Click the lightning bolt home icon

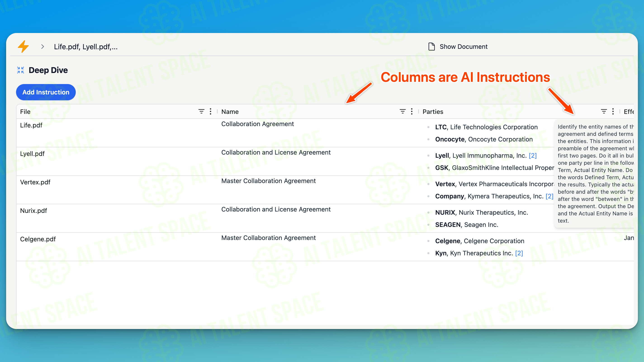coord(23,47)
